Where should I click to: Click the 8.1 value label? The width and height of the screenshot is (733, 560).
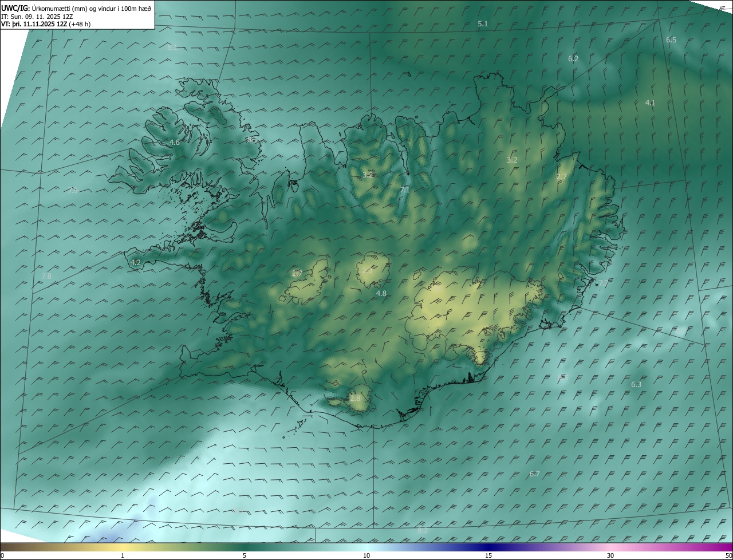click(x=172, y=47)
